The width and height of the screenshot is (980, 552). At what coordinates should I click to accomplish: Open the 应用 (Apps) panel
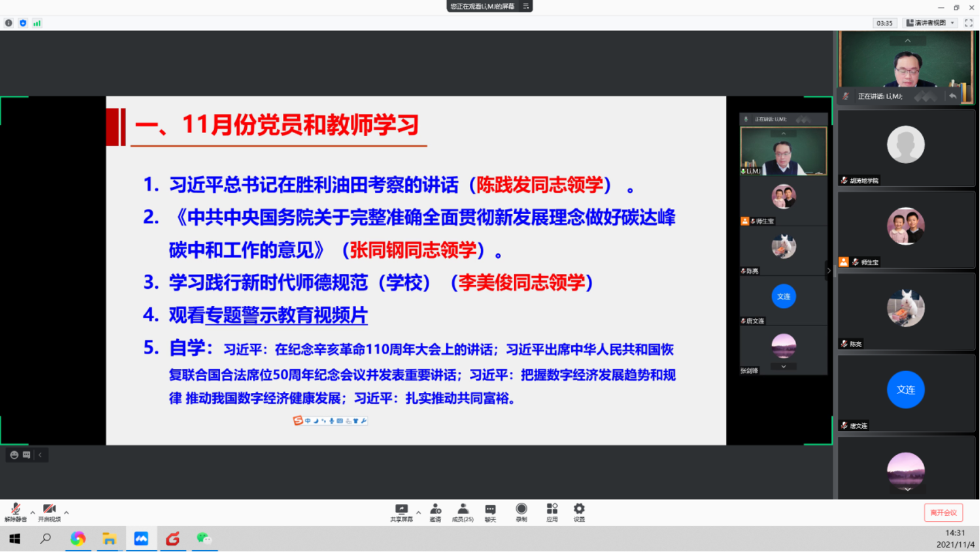pyautogui.click(x=552, y=512)
